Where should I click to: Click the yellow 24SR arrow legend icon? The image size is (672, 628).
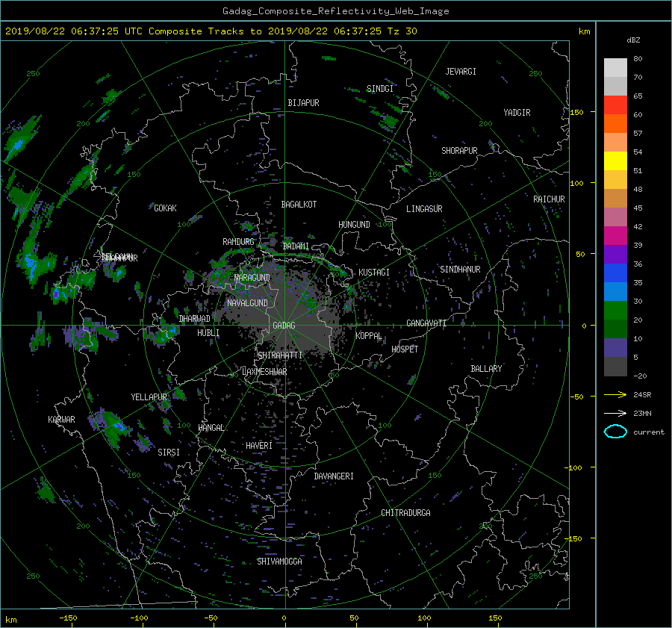point(615,394)
